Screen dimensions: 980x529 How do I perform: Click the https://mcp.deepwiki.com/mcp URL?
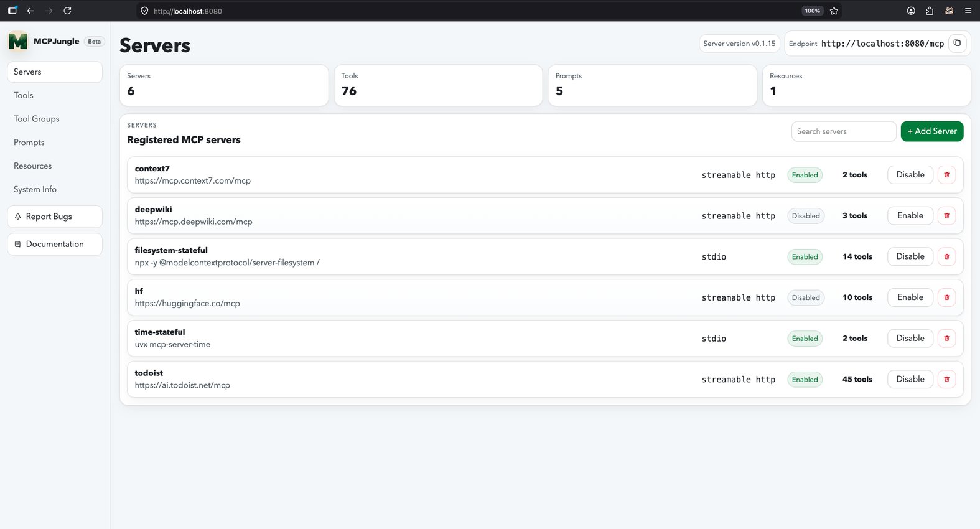194,222
